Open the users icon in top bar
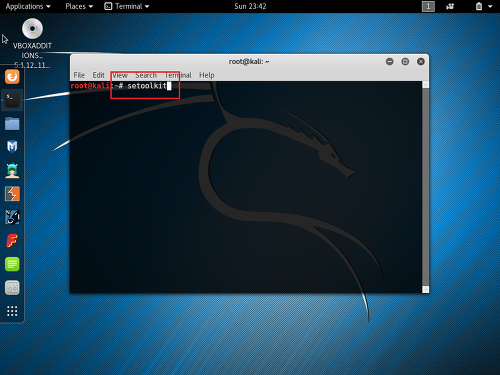Screen dimensions: 500x375 (450, 6)
